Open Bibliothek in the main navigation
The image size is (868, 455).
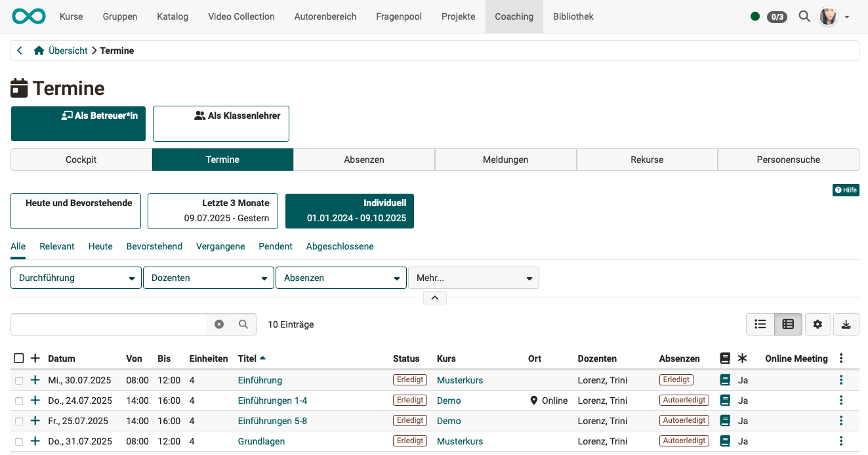(573, 16)
